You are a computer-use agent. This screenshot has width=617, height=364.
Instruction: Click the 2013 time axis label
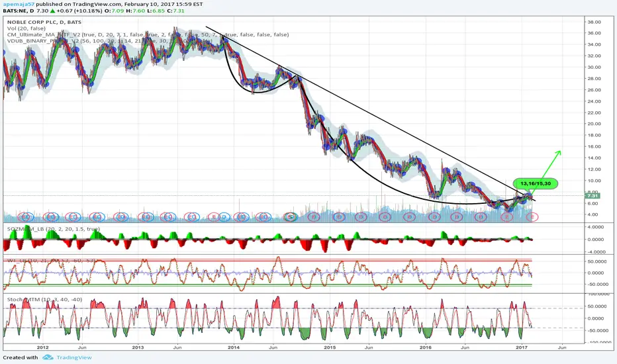(x=138, y=347)
